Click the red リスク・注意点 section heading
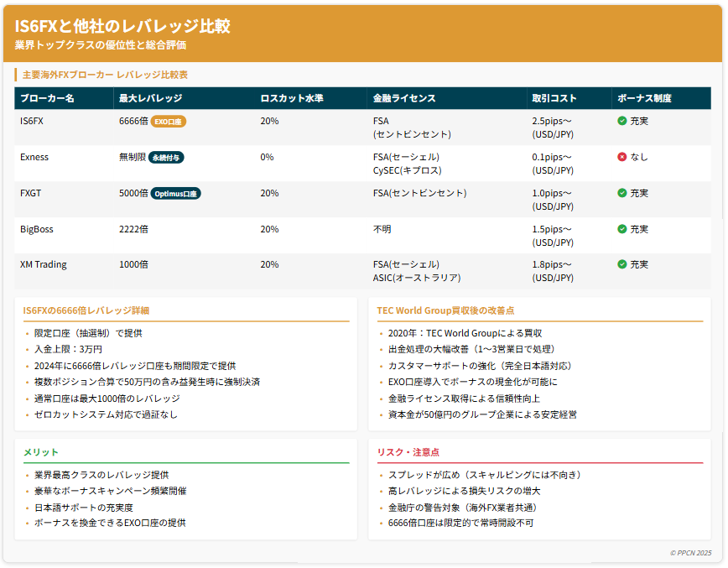The width and height of the screenshot is (728, 568). pos(408,452)
